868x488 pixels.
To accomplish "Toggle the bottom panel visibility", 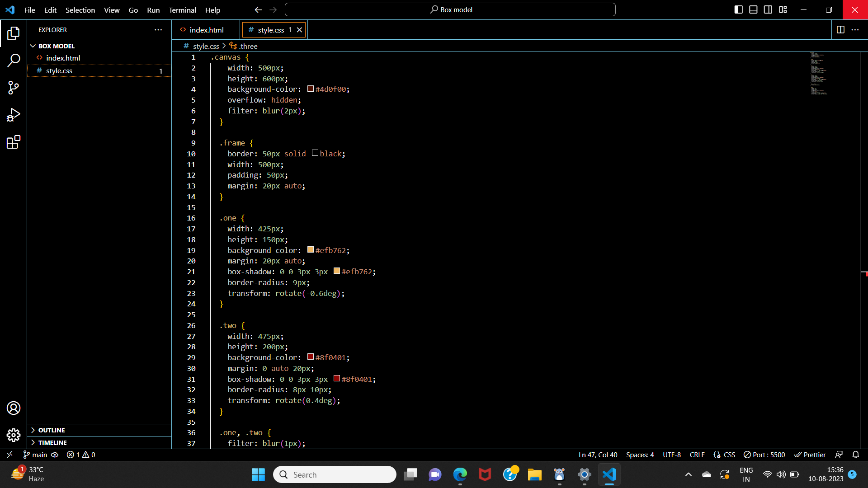I will click(x=753, y=9).
